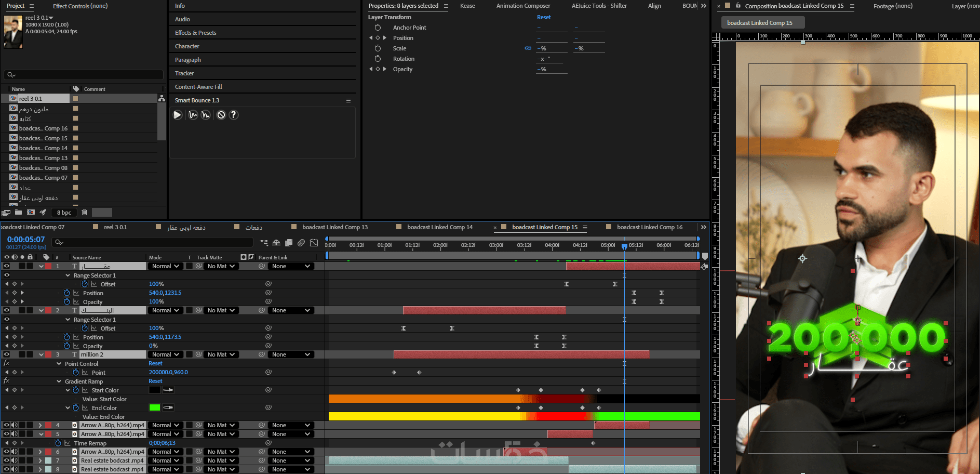Reset the Point Control effect
Image resolution: width=980 pixels, height=474 pixels.
pyautogui.click(x=155, y=363)
